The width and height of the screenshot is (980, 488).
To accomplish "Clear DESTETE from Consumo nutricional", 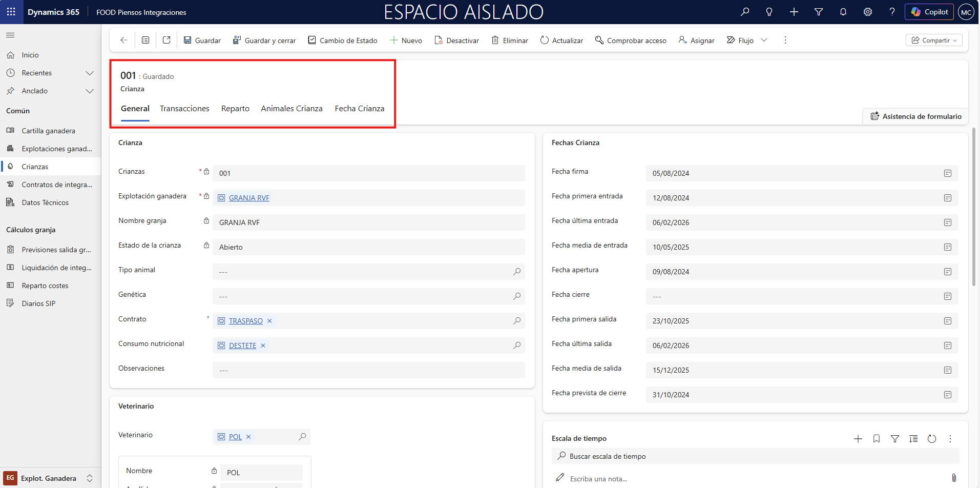I will (263, 345).
